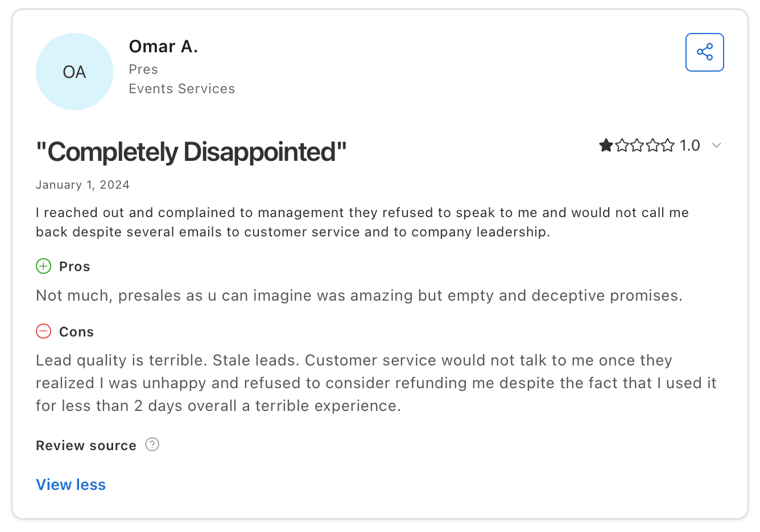This screenshot has height=532, width=760.
Task: Click the "Completely Disappointed" review title
Action: pyautogui.click(x=191, y=152)
